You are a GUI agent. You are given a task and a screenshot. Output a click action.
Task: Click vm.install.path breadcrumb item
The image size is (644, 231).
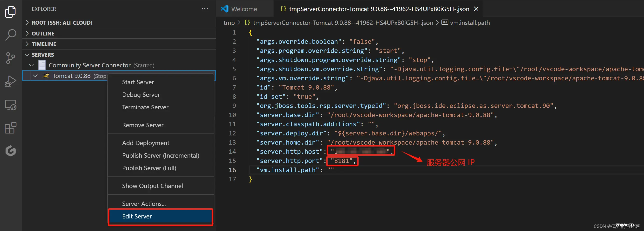pyautogui.click(x=470, y=22)
